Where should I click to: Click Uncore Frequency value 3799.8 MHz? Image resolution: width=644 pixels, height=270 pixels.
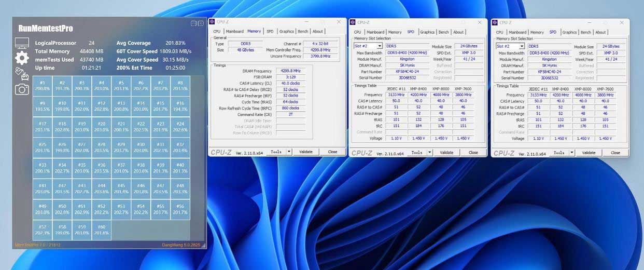(x=320, y=56)
